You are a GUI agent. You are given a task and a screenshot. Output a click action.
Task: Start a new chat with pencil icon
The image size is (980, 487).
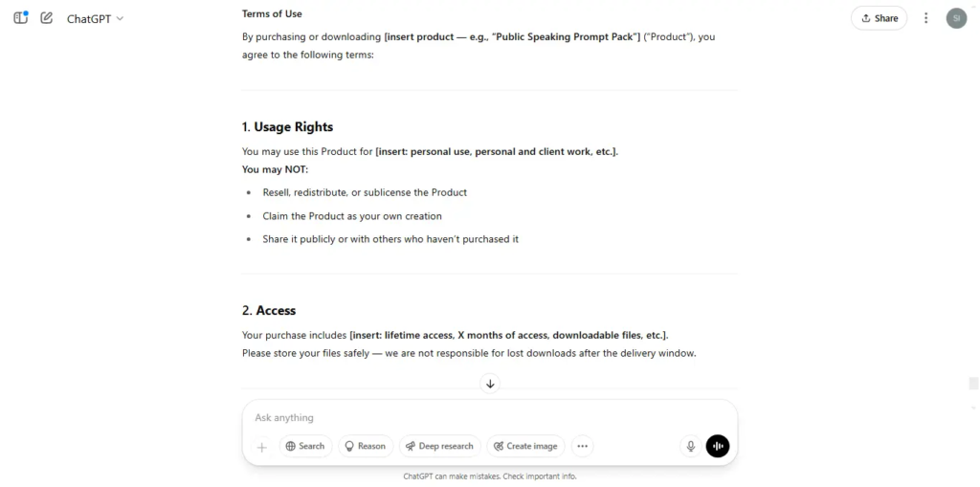pyautogui.click(x=46, y=17)
